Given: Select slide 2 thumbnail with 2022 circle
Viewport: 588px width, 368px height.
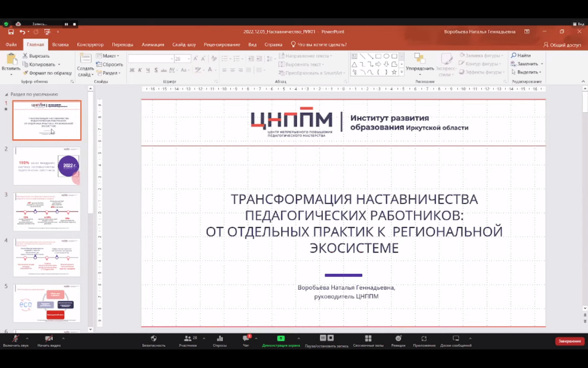Looking at the screenshot, I should pos(47,166).
